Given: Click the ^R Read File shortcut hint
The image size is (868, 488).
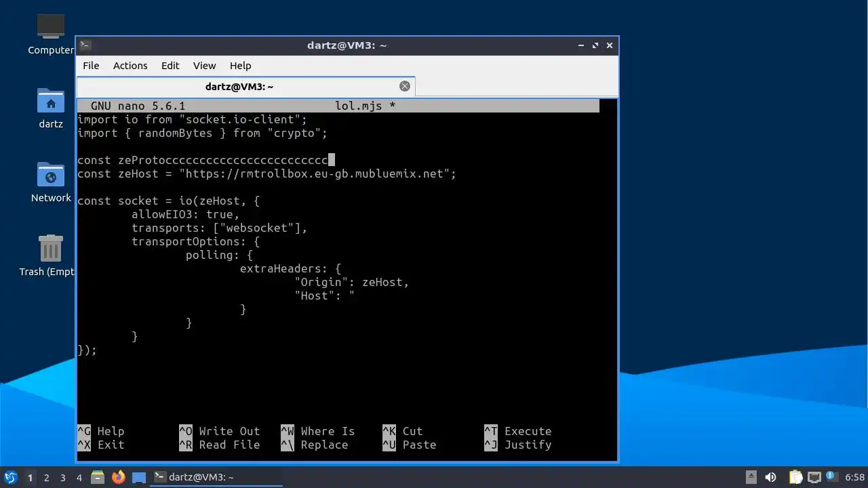Looking at the screenshot, I should coord(219,445).
